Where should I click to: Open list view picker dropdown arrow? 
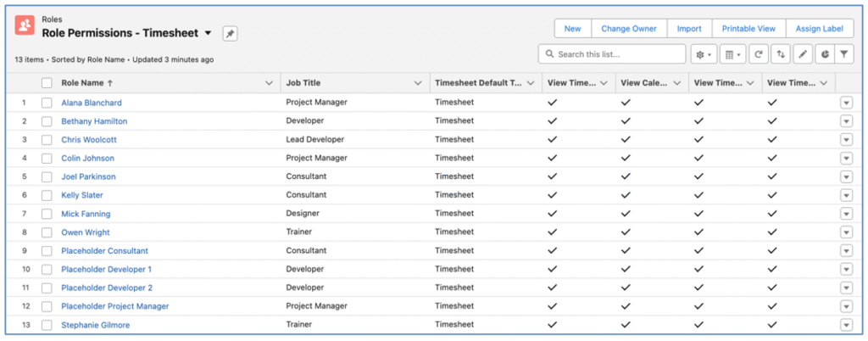[x=209, y=33]
